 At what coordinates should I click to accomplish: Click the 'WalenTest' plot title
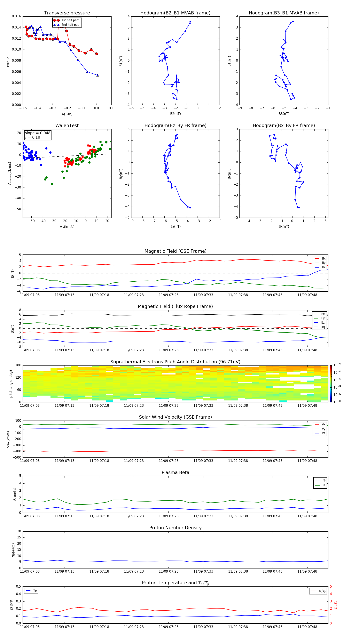click(67, 125)
